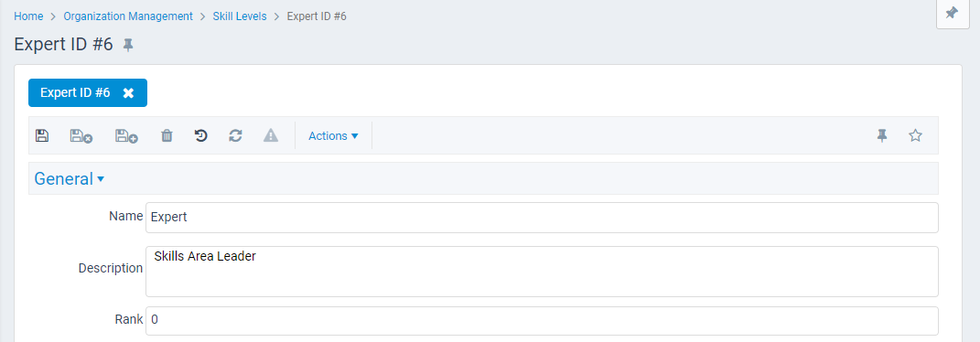Mark as favorite with the star icon
Screen dimensions: 980x342
915,135
